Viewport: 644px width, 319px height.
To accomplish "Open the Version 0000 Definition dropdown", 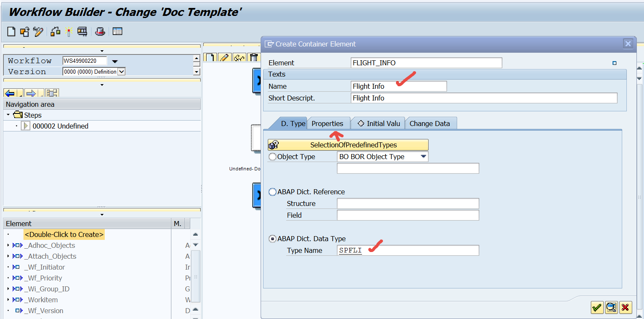I will point(122,72).
